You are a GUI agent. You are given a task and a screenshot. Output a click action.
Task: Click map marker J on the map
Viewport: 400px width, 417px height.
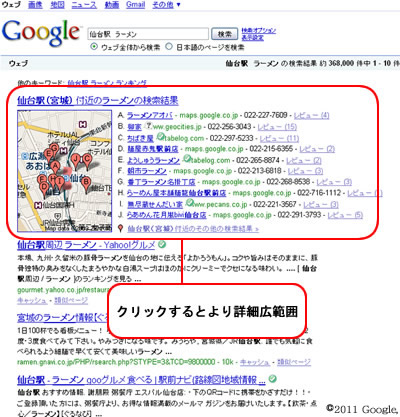(75, 161)
